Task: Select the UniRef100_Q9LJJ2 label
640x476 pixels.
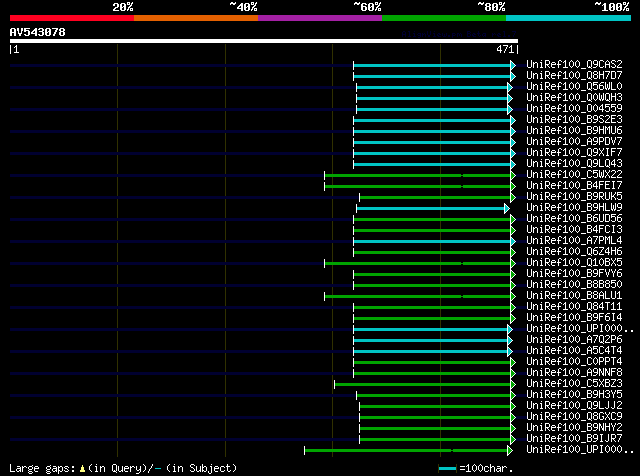Action: (x=574, y=406)
